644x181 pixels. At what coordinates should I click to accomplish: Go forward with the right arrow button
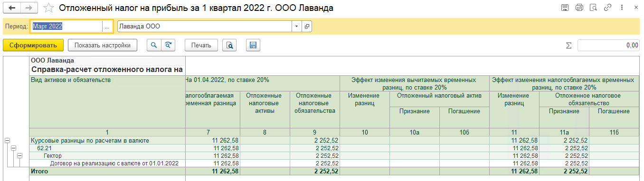pyautogui.click(x=28, y=8)
